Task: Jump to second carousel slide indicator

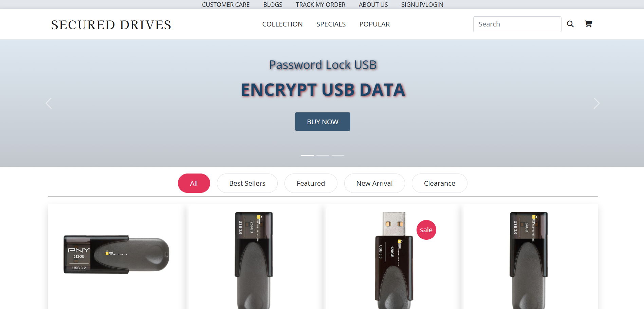Action: coord(323,155)
